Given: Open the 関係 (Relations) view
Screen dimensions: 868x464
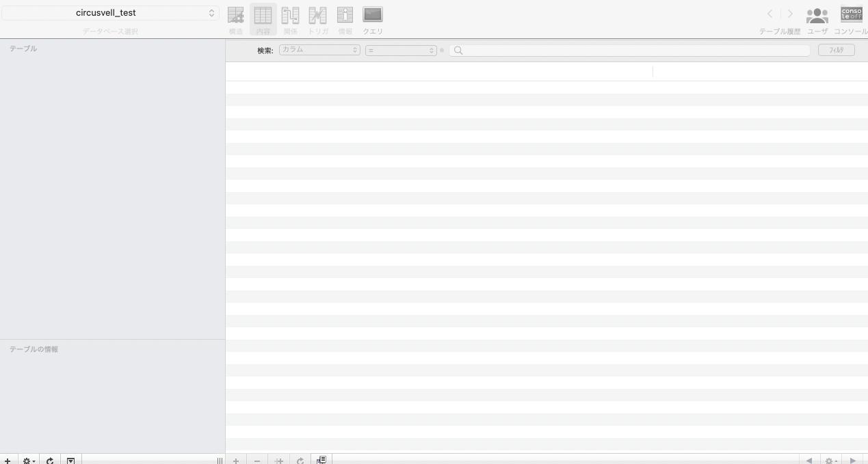Looking at the screenshot, I should point(290,21).
